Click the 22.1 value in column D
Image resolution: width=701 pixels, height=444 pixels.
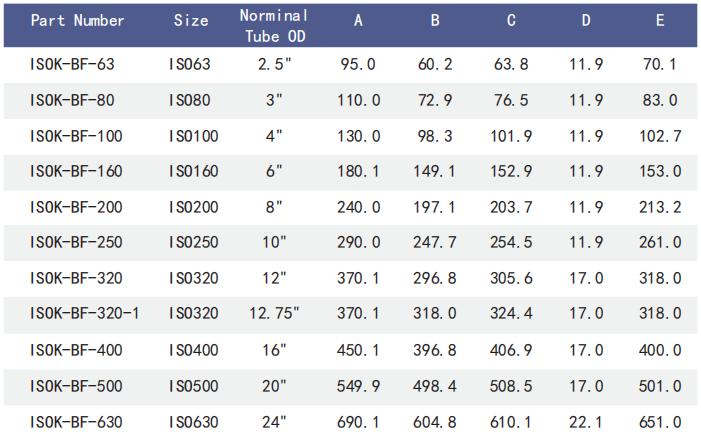pos(586,422)
